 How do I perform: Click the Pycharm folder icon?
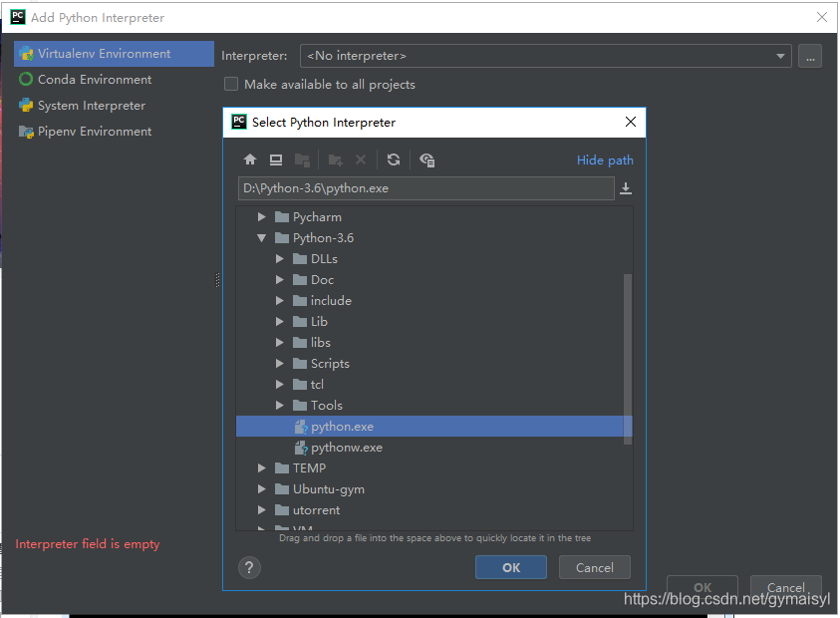click(282, 216)
